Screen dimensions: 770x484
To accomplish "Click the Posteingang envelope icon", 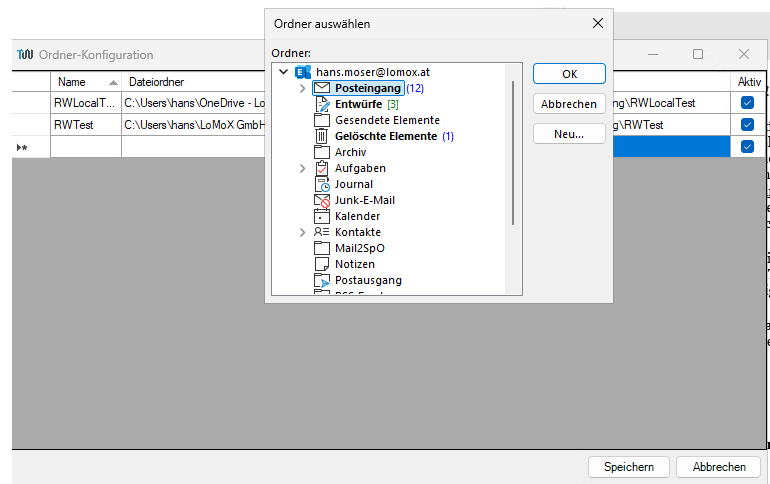I will [x=322, y=88].
